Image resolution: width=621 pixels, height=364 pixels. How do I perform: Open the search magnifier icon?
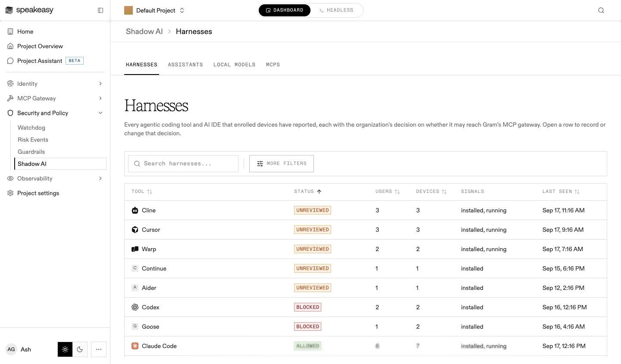click(x=601, y=10)
